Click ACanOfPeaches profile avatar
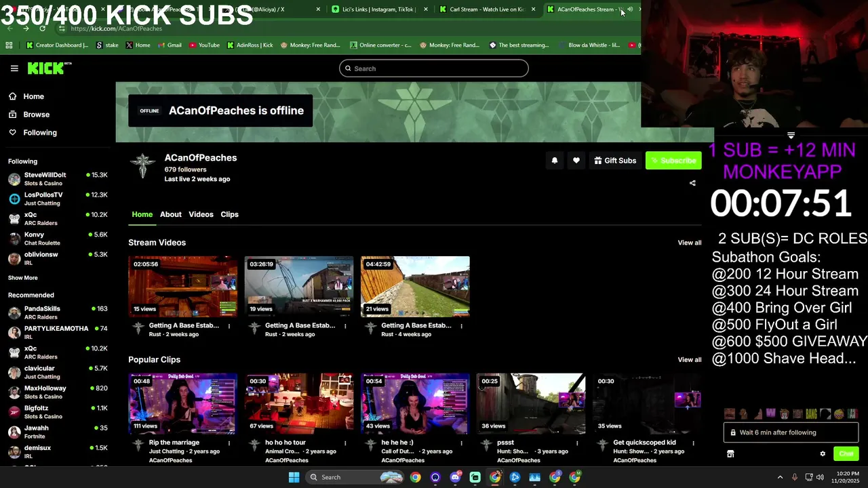The height and width of the screenshot is (488, 868). 143,166
